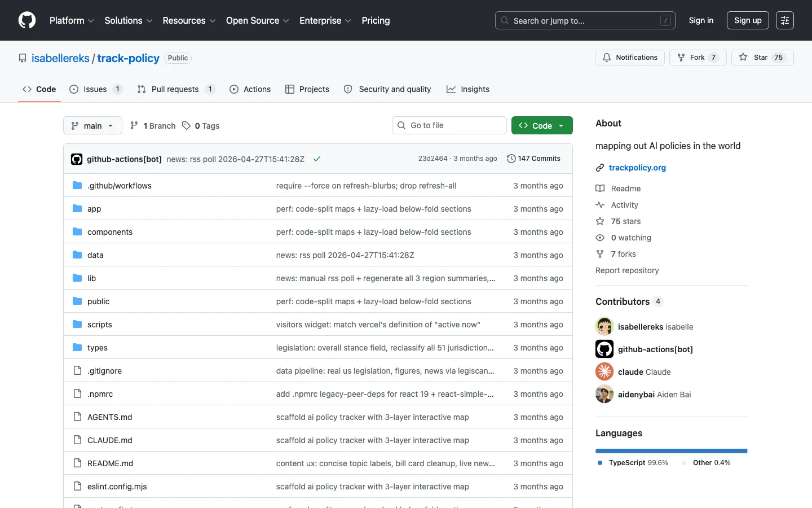Screen dimensions: 812x508
Task: Open the green Code dropdown button
Action: (x=542, y=125)
